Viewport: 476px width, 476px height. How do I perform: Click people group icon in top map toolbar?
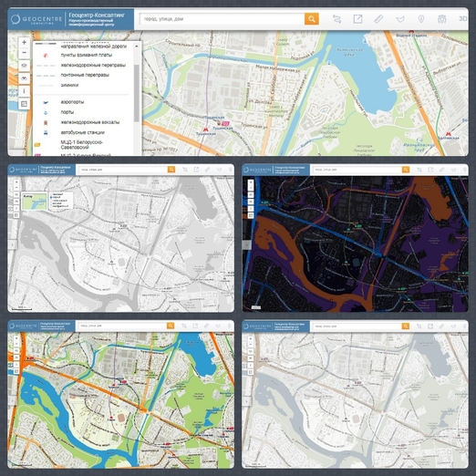(x=442, y=19)
